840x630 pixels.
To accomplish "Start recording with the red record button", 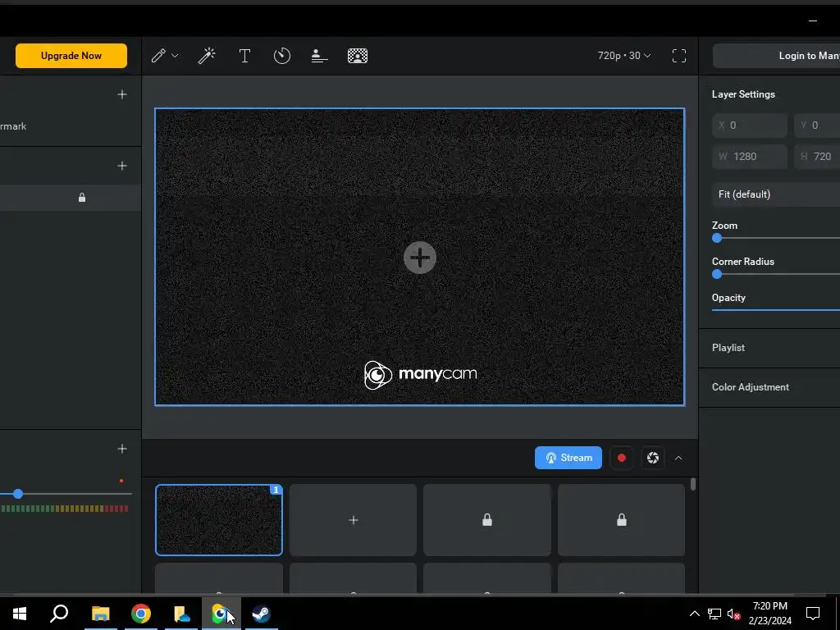I will [x=622, y=458].
